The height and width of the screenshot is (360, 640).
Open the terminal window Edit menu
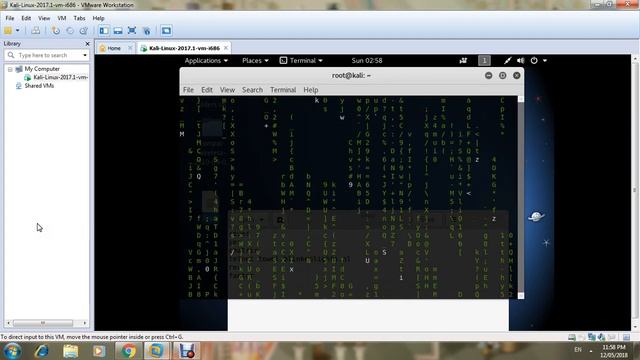coord(207,90)
